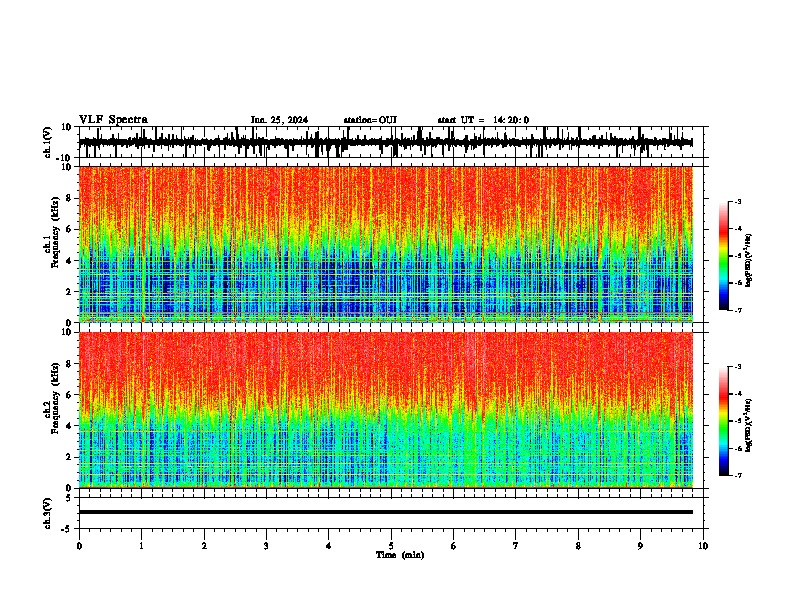Click the "Time (min)" axis label
The height and width of the screenshot is (612, 792).
pyautogui.click(x=400, y=555)
